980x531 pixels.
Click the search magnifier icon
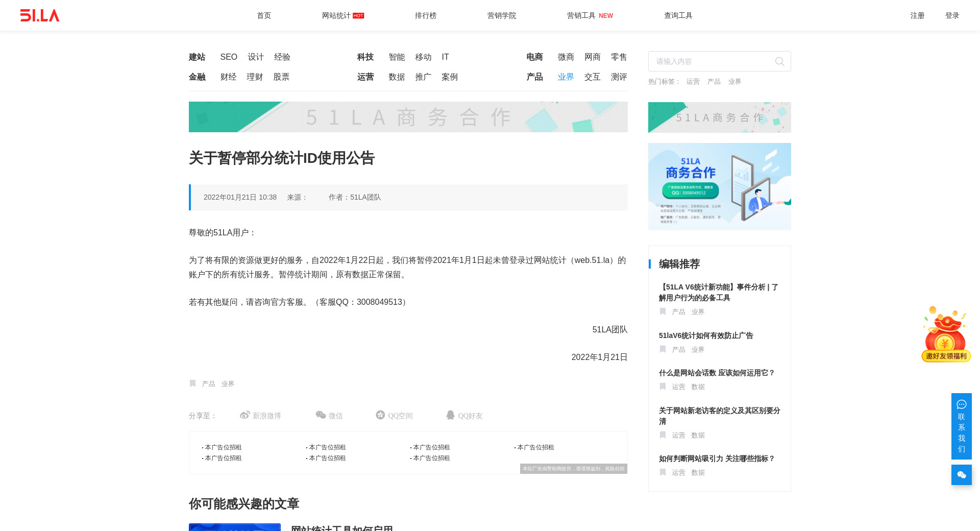pos(779,62)
